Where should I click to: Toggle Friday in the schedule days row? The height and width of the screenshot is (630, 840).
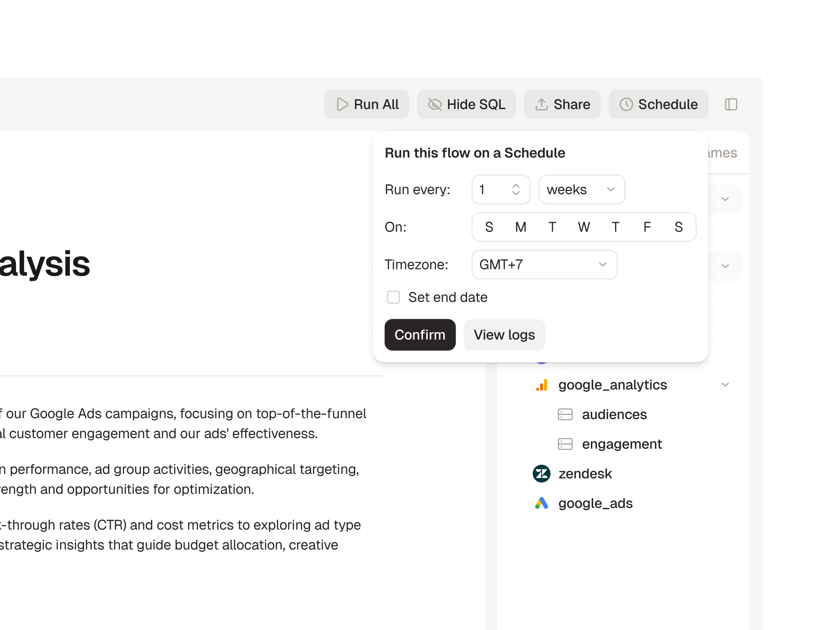point(647,227)
